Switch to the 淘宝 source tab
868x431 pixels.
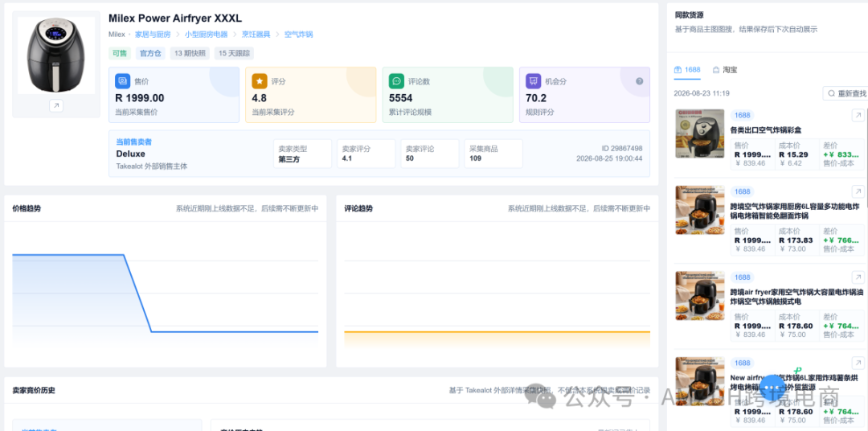(725, 70)
